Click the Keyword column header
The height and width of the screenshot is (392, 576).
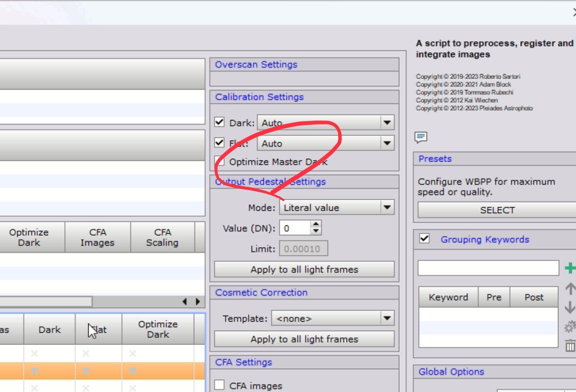pos(448,297)
